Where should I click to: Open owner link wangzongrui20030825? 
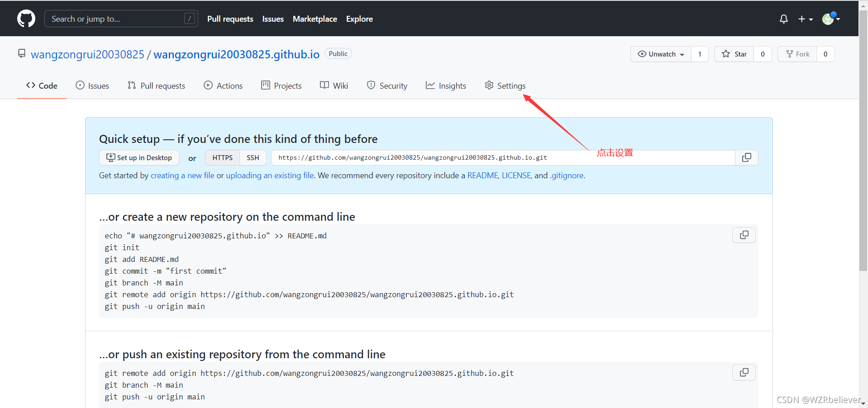pos(87,54)
